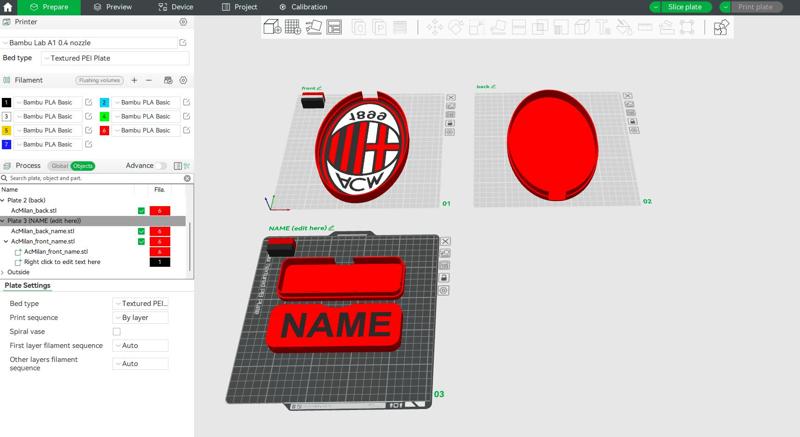Add a filament with plus icon
The width and height of the screenshot is (800, 437).
(x=134, y=80)
